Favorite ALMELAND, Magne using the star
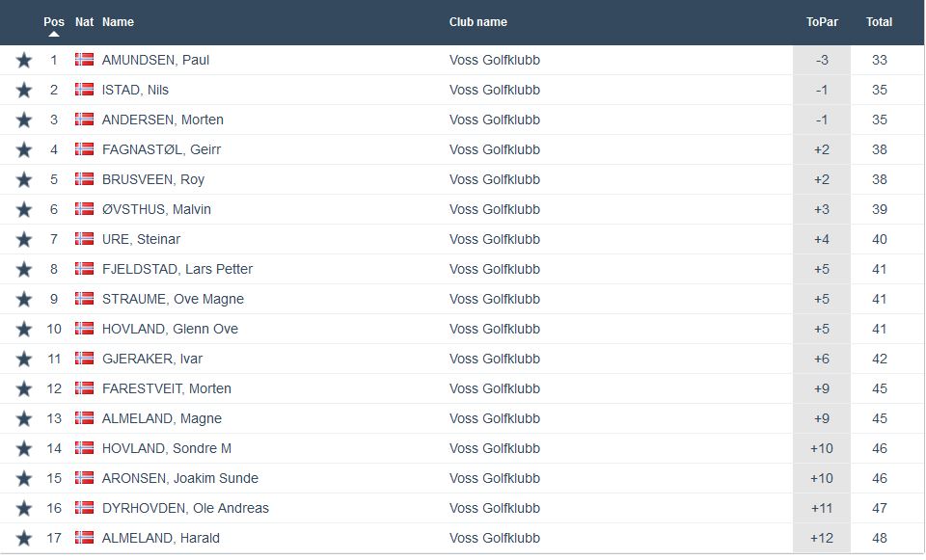The height and width of the screenshot is (560, 926). pyautogui.click(x=24, y=419)
